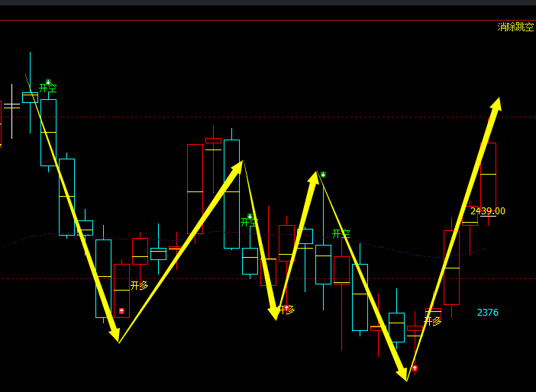Select the leftmost green 开空 signal text
This screenshot has width=536, height=392.
[48, 89]
